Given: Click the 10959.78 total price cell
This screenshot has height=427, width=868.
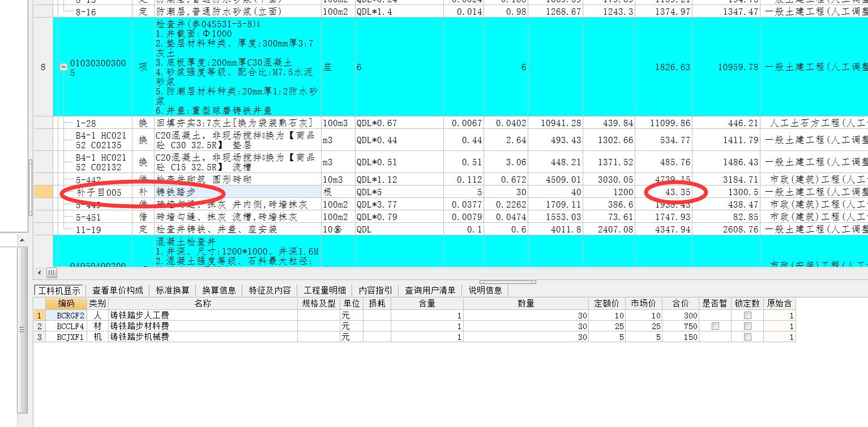Looking at the screenshot, I should (726, 67).
